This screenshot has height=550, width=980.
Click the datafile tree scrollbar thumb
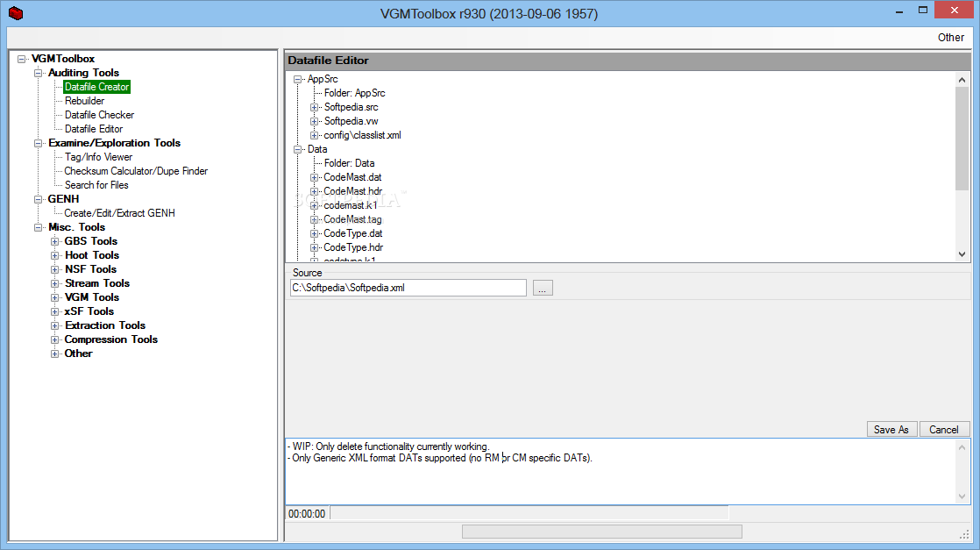pyautogui.click(x=962, y=139)
